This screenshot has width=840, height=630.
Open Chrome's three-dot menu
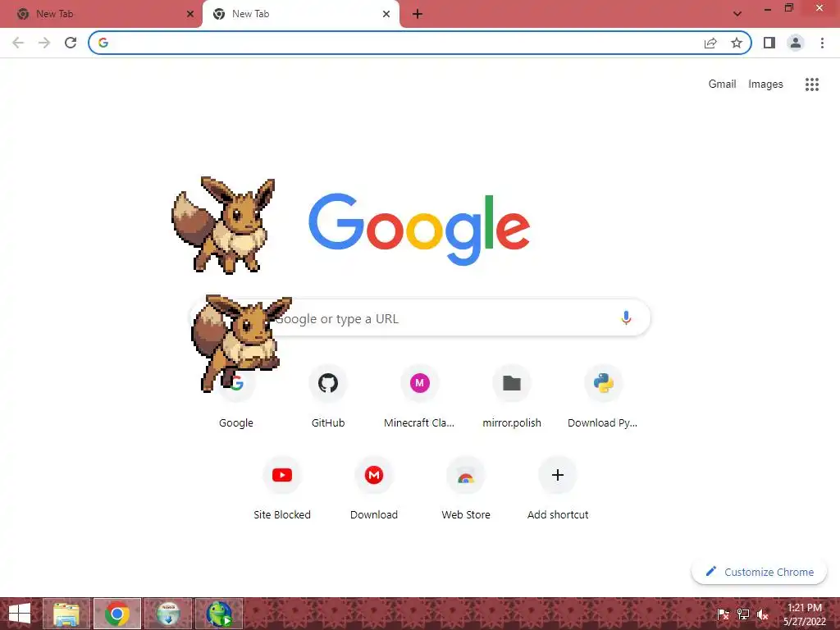[822, 43]
